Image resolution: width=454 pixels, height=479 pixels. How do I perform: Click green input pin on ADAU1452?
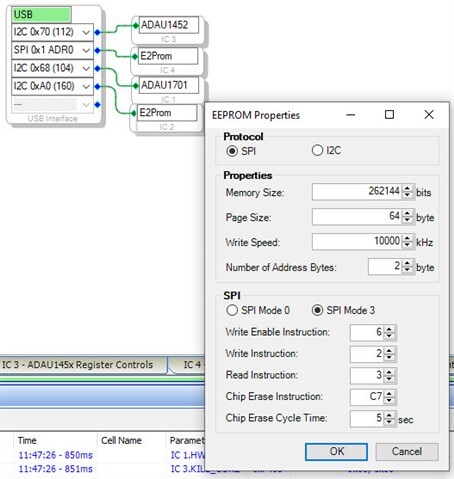coord(136,25)
